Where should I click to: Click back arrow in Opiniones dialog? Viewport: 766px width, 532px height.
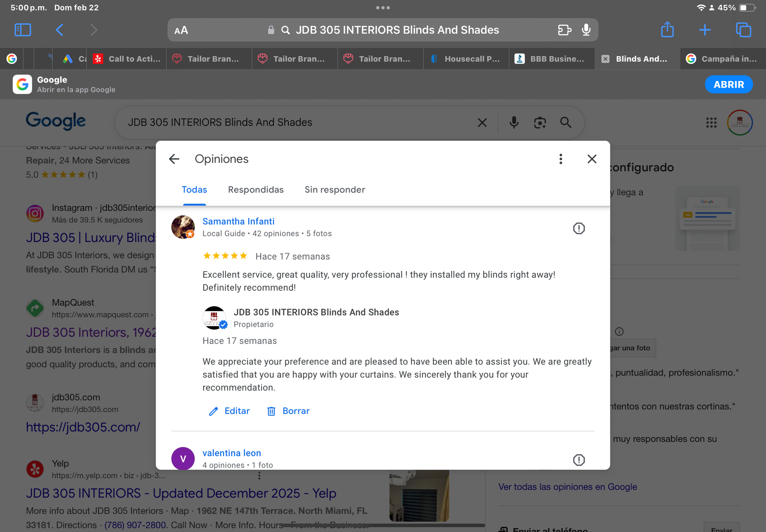174,159
